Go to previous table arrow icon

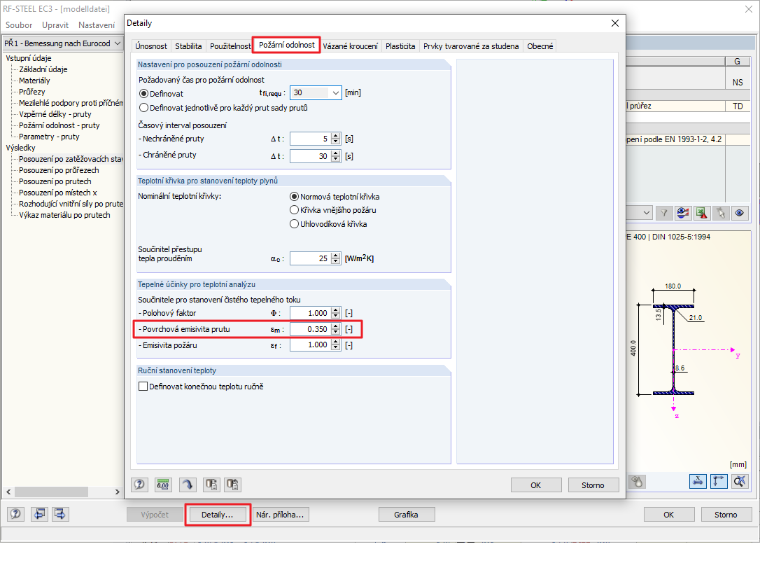point(39,514)
